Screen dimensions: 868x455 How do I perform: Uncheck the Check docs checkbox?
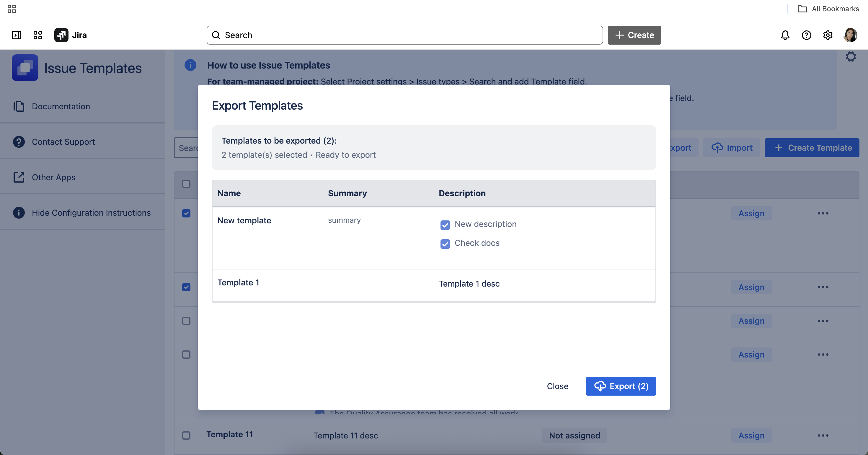pyautogui.click(x=445, y=244)
